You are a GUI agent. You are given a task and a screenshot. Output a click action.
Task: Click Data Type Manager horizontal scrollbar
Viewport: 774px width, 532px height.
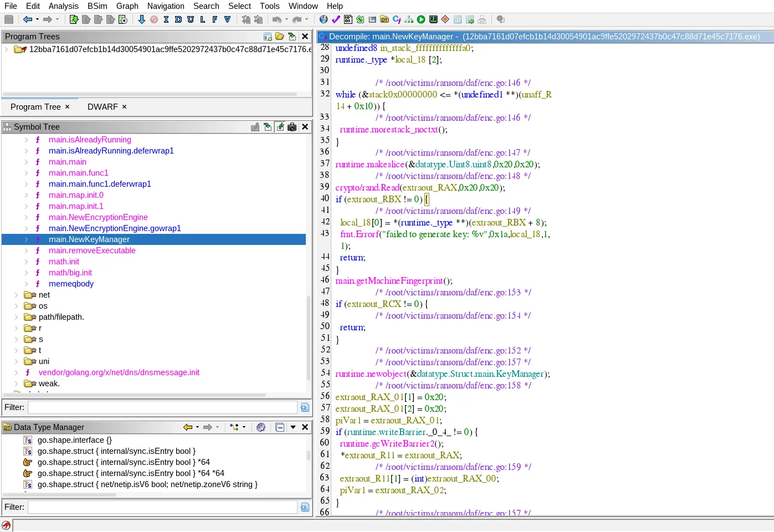[60, 494]
